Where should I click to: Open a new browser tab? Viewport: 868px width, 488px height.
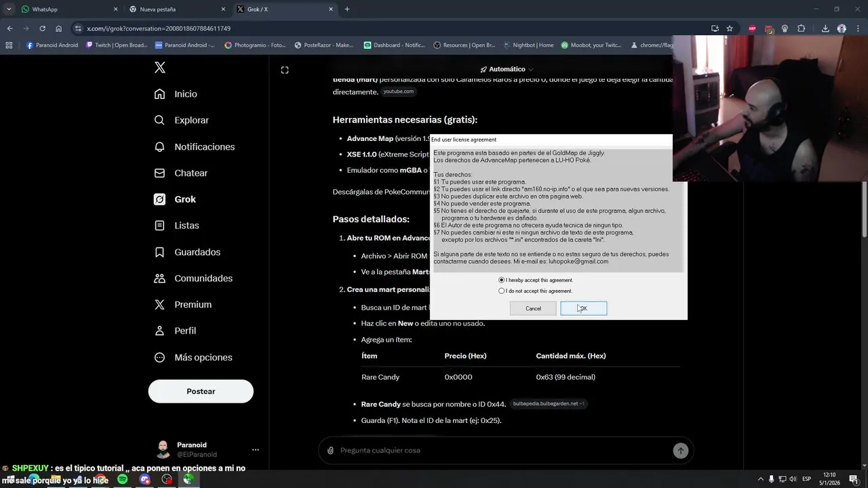coord(347,9)
